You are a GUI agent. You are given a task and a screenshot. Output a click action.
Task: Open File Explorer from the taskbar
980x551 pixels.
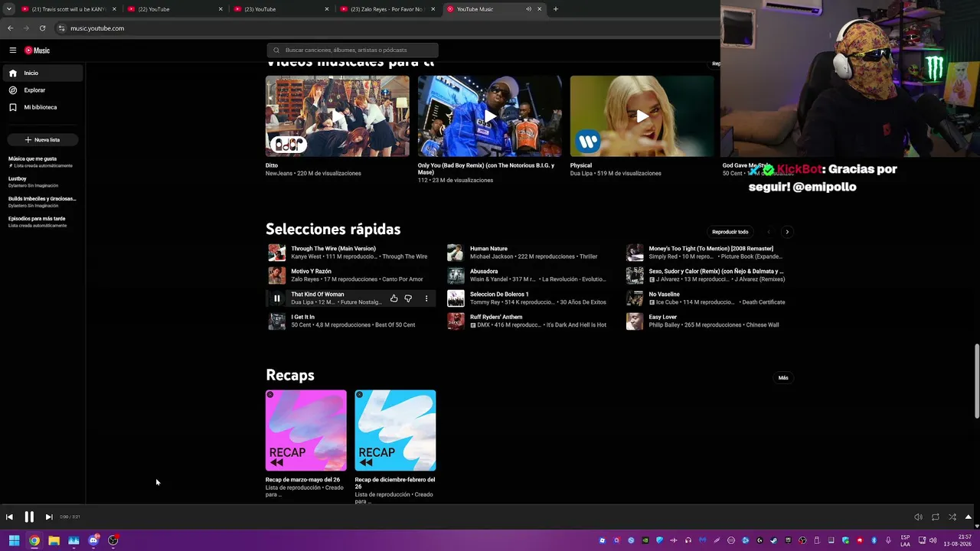point(54,540)
